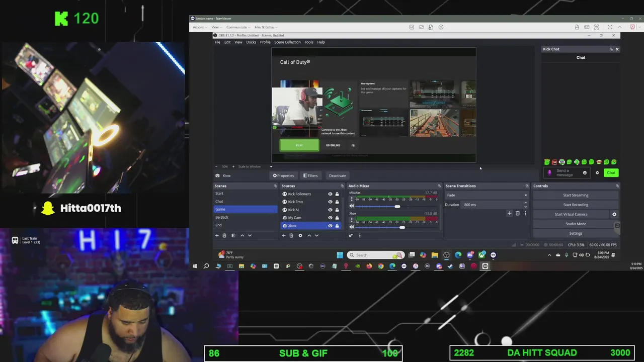Toggle lock on Xbox source

(337, 226)
